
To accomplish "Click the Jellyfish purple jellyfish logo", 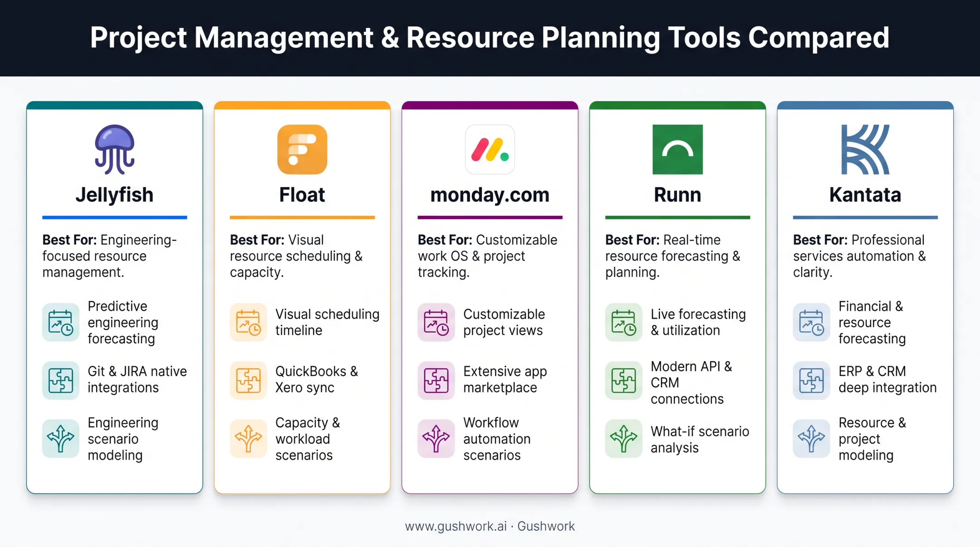I will click(114, 149).
